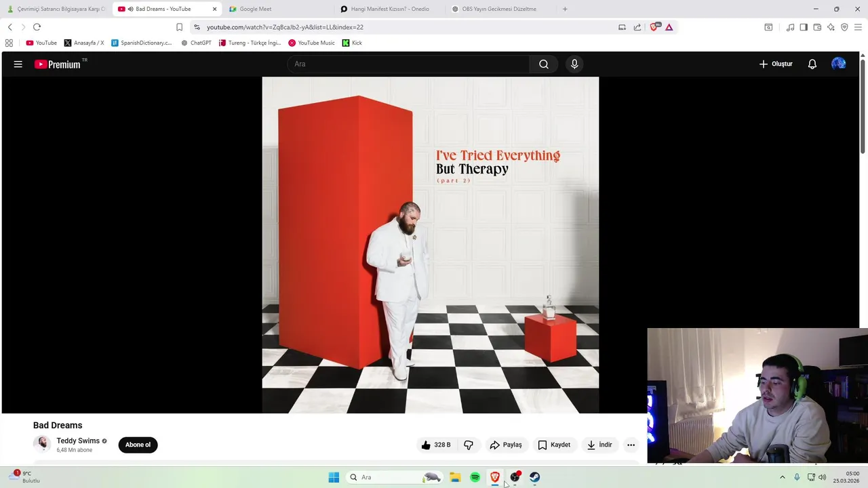868x488 pixels.
Task: Close the Bad Dreams YouTube tab
Action: point(215,9)
